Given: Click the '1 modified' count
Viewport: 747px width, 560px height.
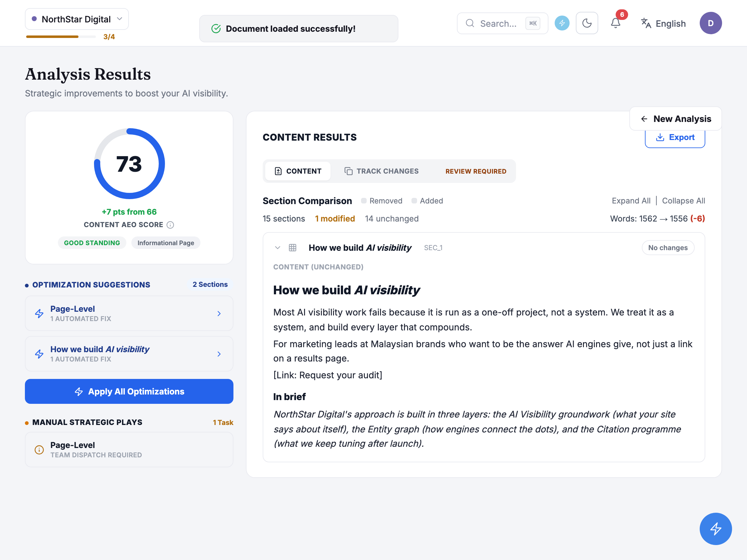Looking at the screenshot, I should 335,219.
